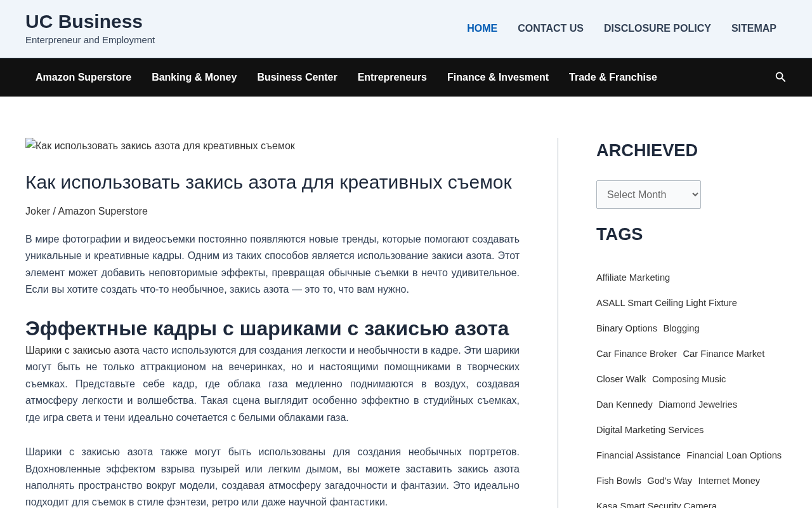The image size is (812, 508).
Task: Open the God's Way tag
Action: (x=669, y=481)
